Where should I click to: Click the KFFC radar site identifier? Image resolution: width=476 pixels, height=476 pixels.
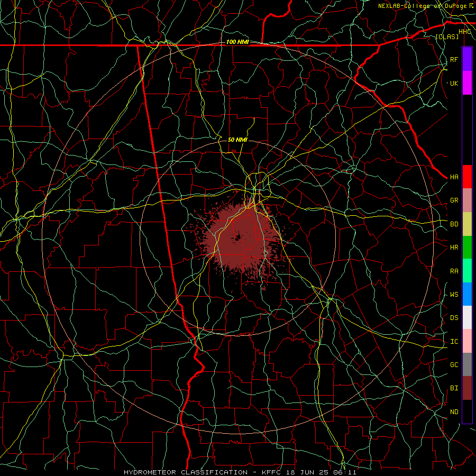coord(272,472)
